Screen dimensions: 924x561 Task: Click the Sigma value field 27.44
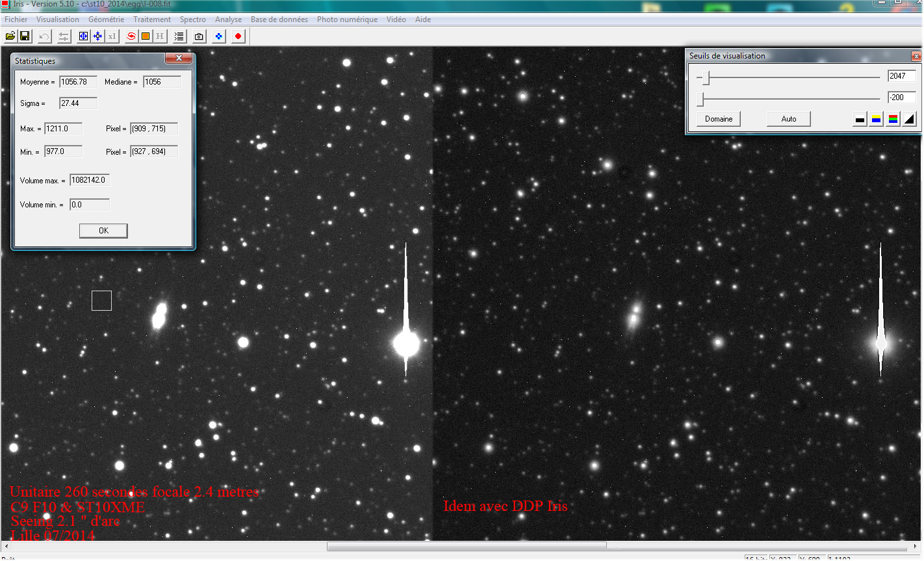[x=79, y=103]
